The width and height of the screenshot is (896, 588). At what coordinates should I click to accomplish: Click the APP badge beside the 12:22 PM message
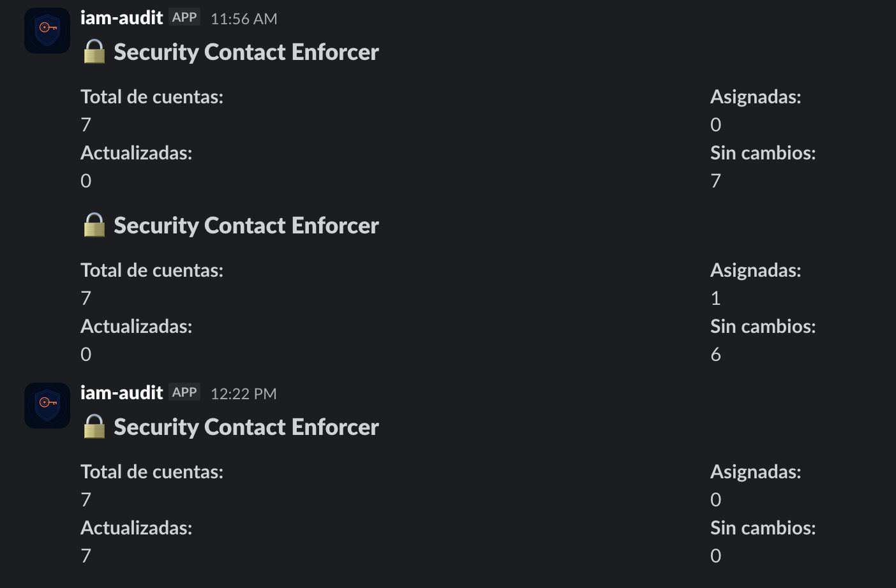click(183, 392)
